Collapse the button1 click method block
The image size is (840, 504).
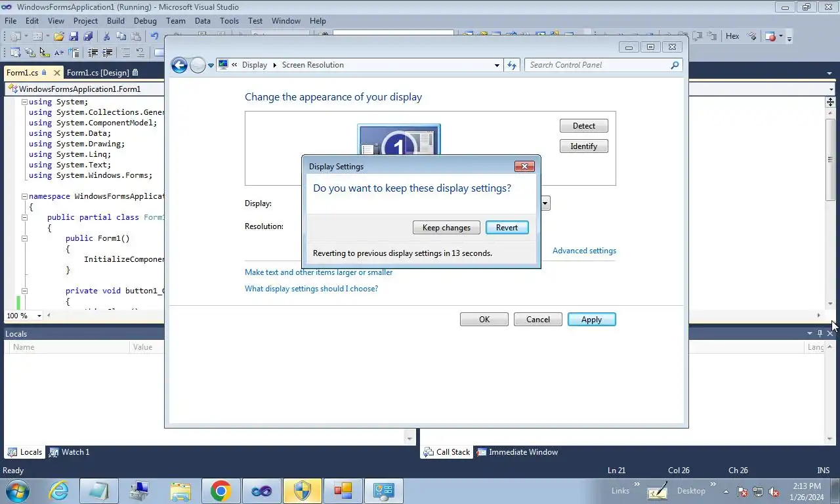[24, 291]
